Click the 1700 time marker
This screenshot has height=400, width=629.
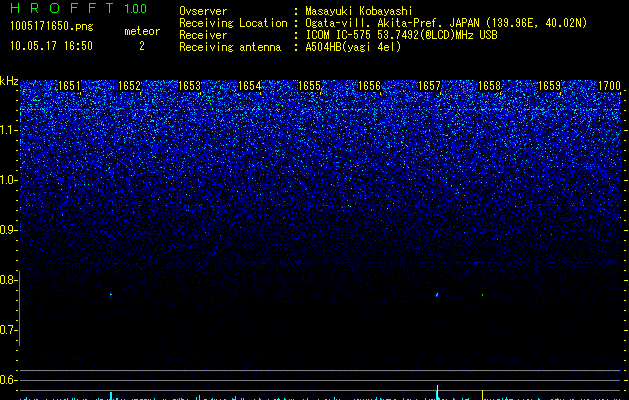(x=609, y=86)
